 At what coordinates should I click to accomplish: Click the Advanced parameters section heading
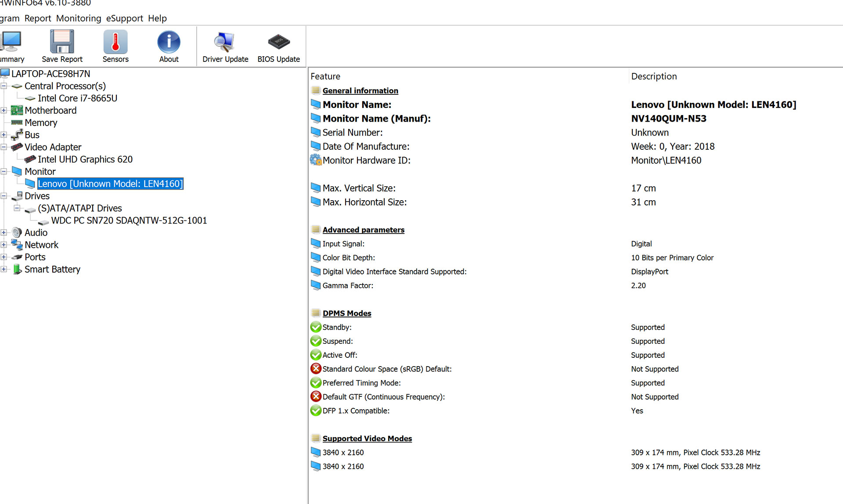(364, 230)
